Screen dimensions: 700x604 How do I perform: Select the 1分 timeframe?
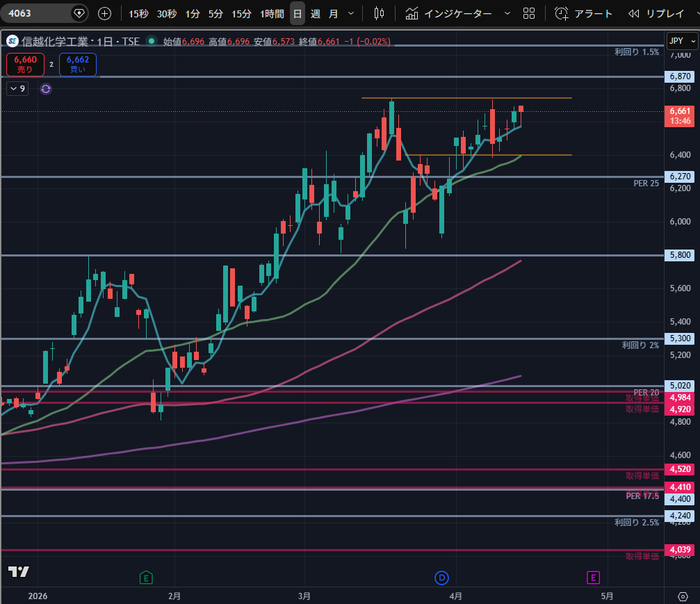(x=193, y=14)
